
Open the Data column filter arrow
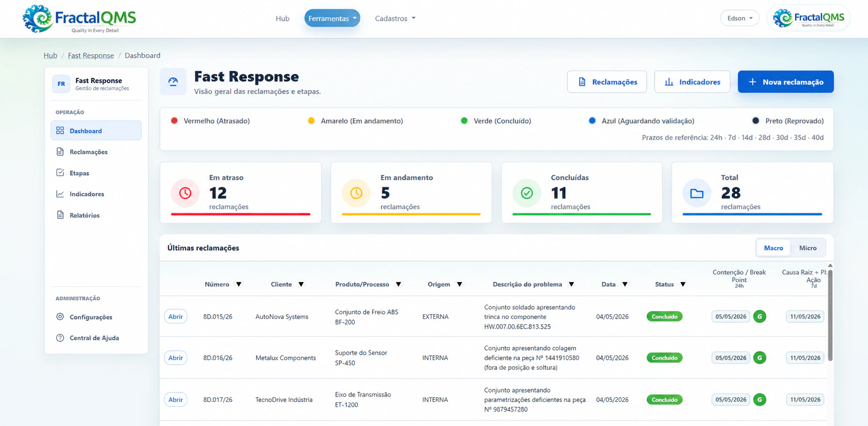coord(625,284)
